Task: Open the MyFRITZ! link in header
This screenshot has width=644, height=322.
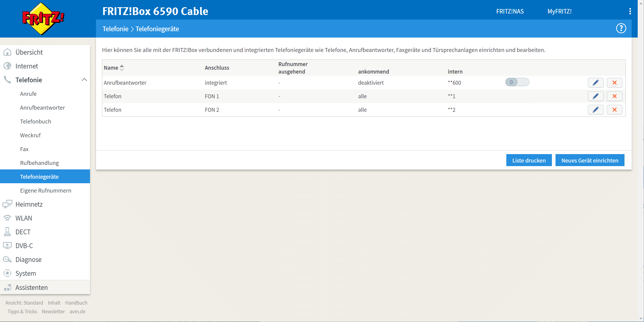Action: pyautogui.click(x=559, y=11)
